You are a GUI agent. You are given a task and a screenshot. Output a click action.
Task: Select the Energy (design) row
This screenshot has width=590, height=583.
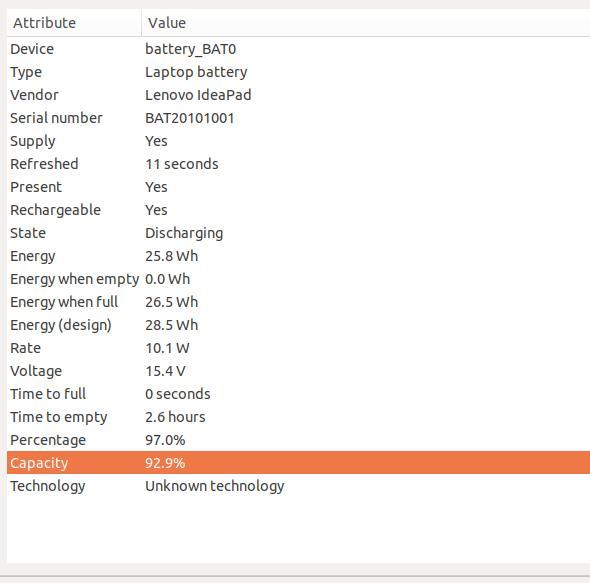pyautogui.click(x=298, y=325)
